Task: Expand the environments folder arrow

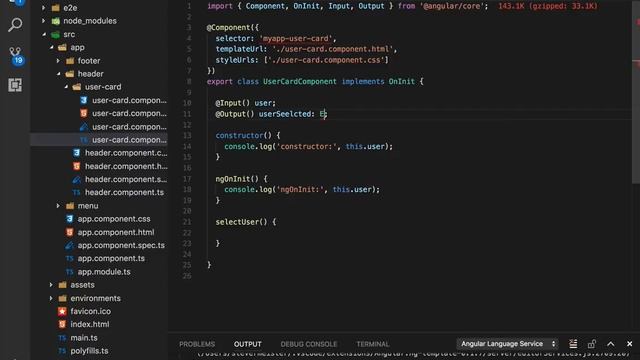Action: pos(51,298)
